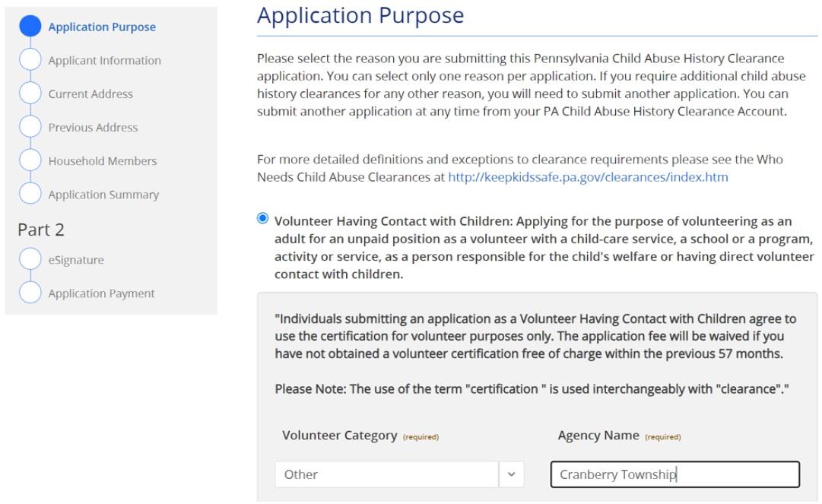Click the Application Purpose step circle
The image size is (822, 504).
pyautogui.click(x=30, y=27)
